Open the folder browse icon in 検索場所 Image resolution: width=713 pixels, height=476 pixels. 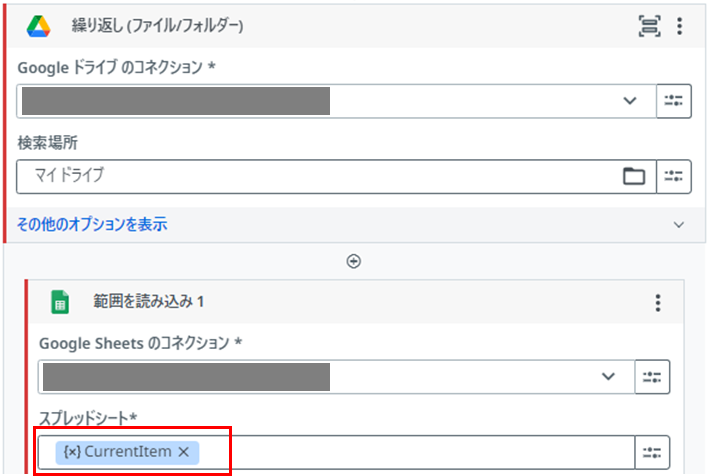pyautogui.click(x=634, y=176)
